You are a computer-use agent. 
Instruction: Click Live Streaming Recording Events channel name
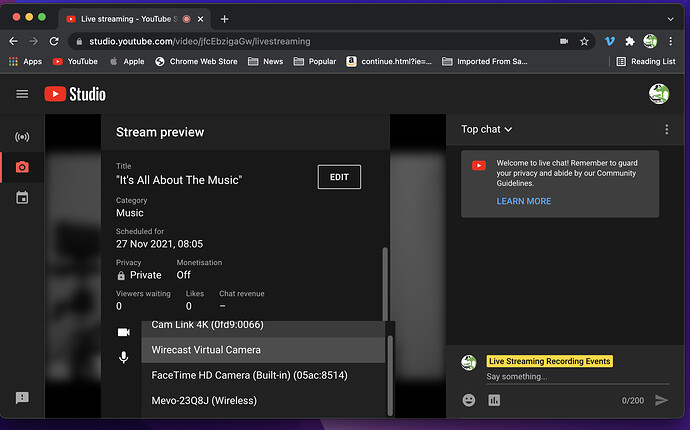coord(550,361)
